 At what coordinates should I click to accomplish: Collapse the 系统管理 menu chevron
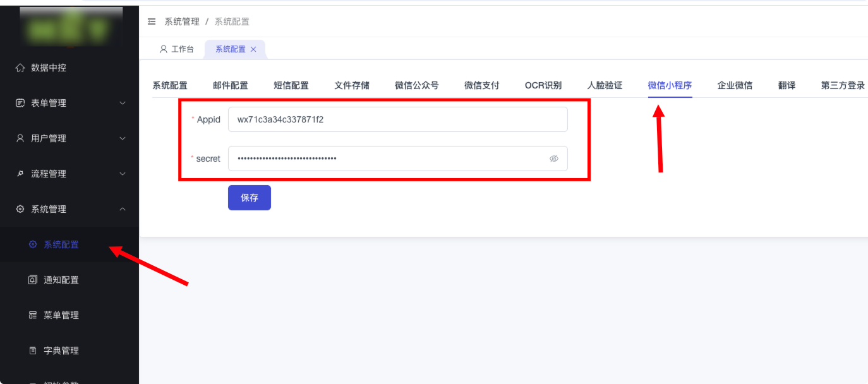click(123, 209)
